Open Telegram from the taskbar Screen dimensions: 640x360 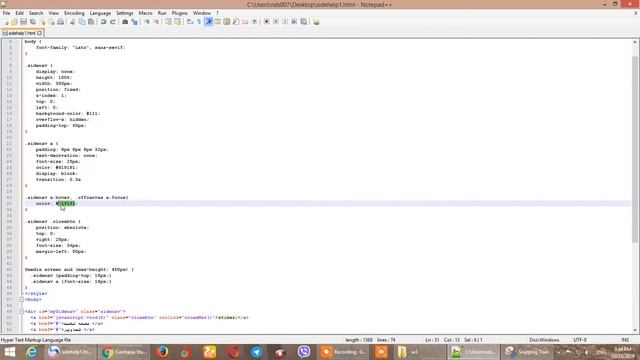tap(257, 352)
